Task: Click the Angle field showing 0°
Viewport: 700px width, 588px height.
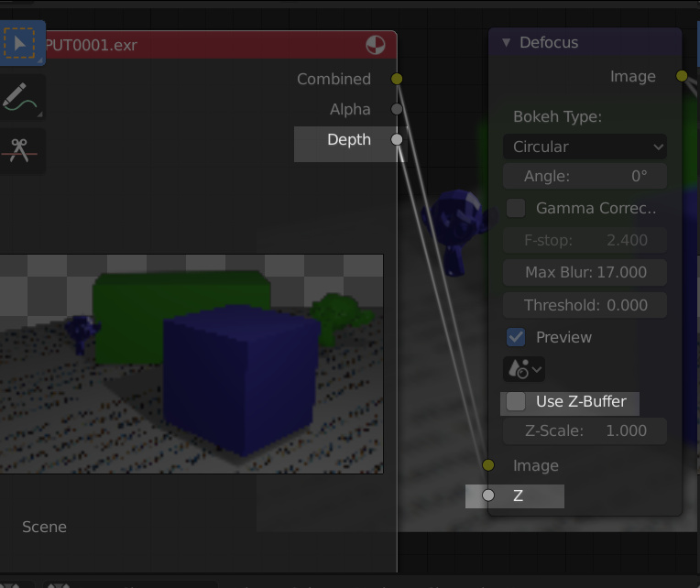Action: click(x=585, y=176)
